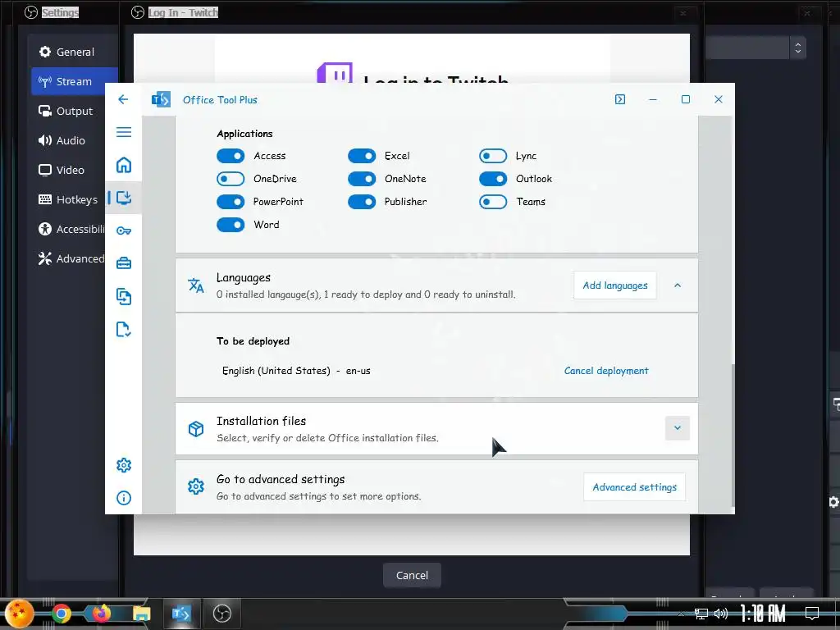Click the system clock showing 1:10 AM
The width and height of the screenshot is (840, 630).
click(x=762, y=614)
